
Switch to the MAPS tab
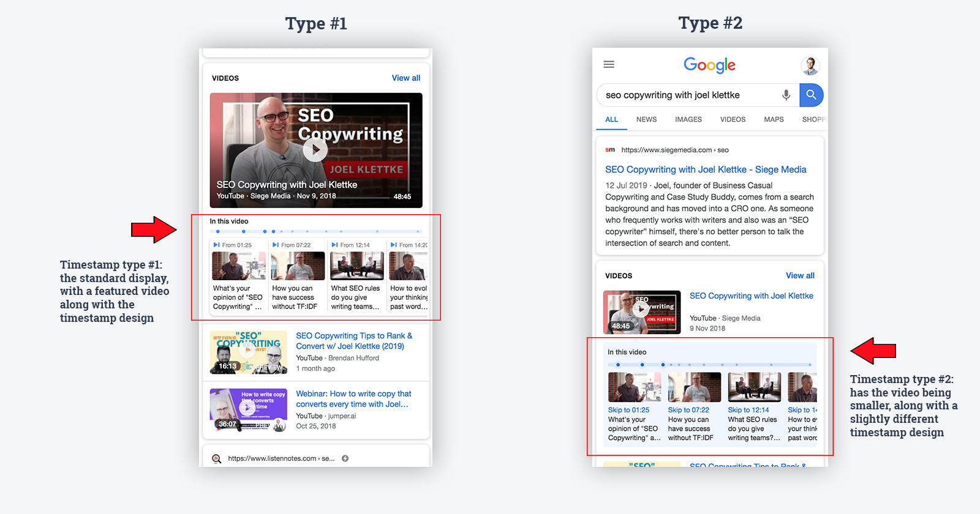click(774, 119)
